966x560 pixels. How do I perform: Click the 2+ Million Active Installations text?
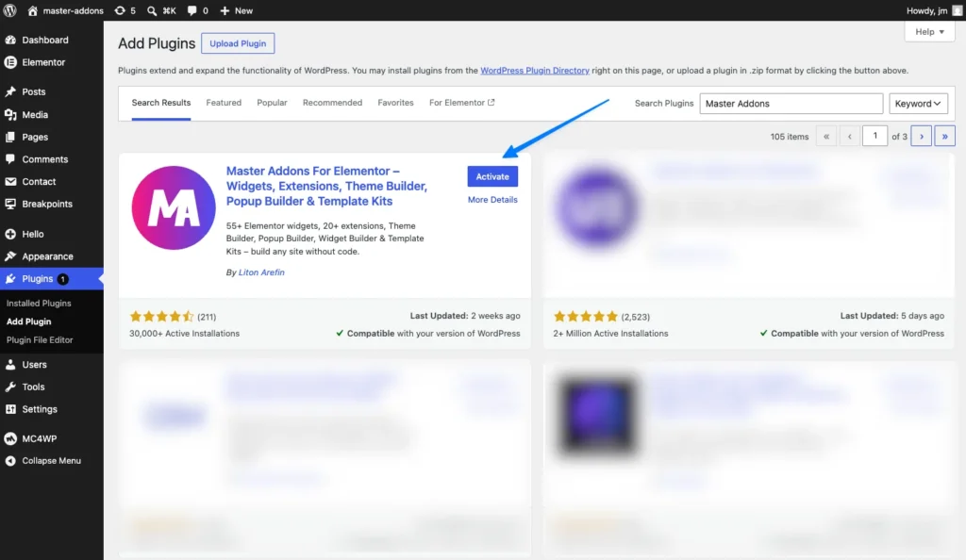(610, 334)
